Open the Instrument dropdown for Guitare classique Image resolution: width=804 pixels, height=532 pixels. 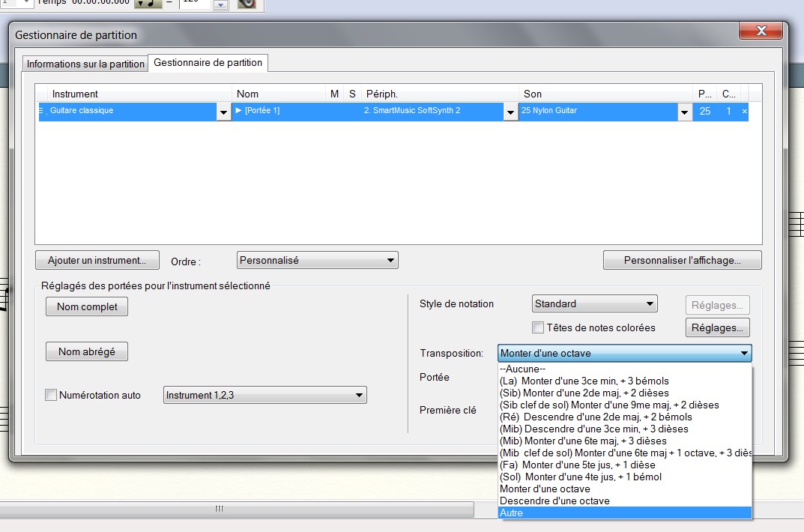click(x=223, y=112)
